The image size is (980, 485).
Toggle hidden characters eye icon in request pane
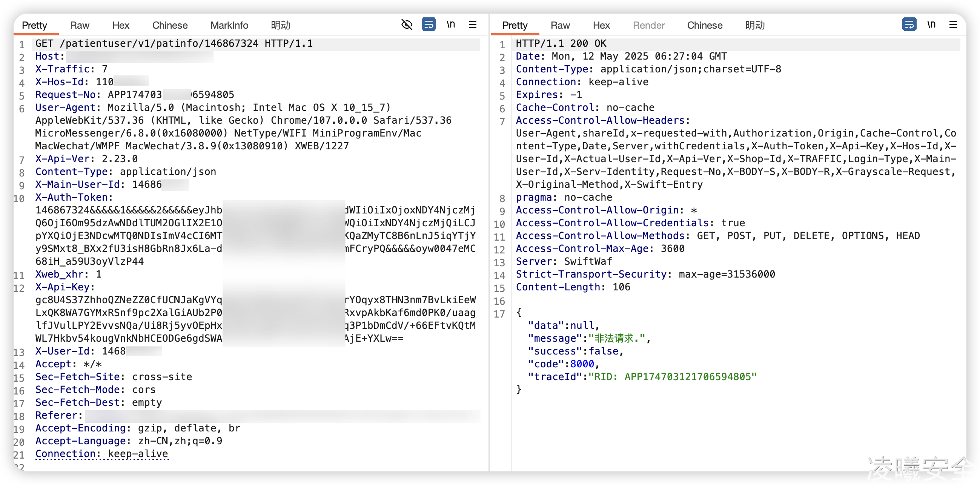pos(407,25)
